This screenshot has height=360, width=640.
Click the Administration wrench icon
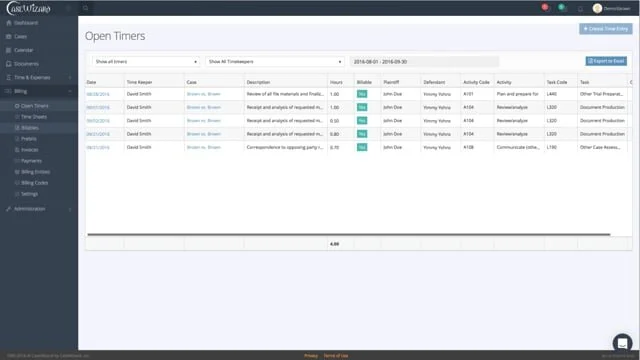click(x=9, y=209)
